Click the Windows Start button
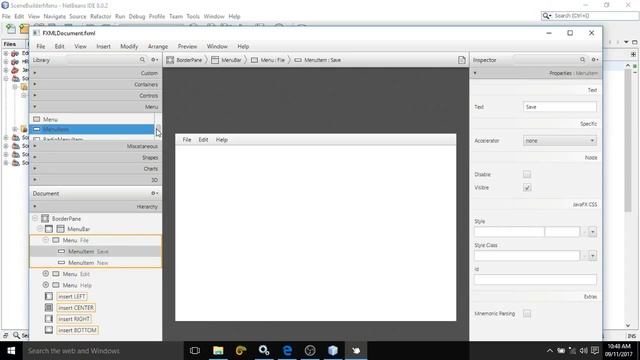 tap(11, 351)
